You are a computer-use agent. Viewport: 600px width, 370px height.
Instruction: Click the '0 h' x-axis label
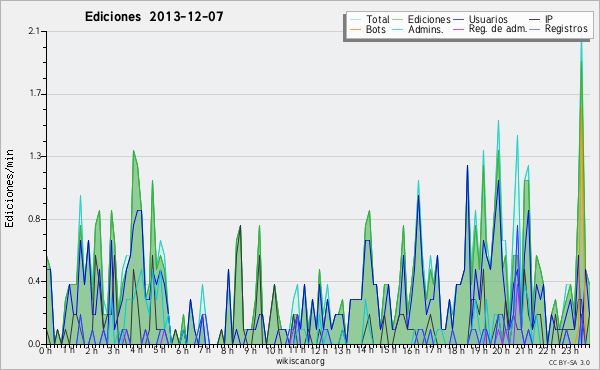tap(45, 351)
